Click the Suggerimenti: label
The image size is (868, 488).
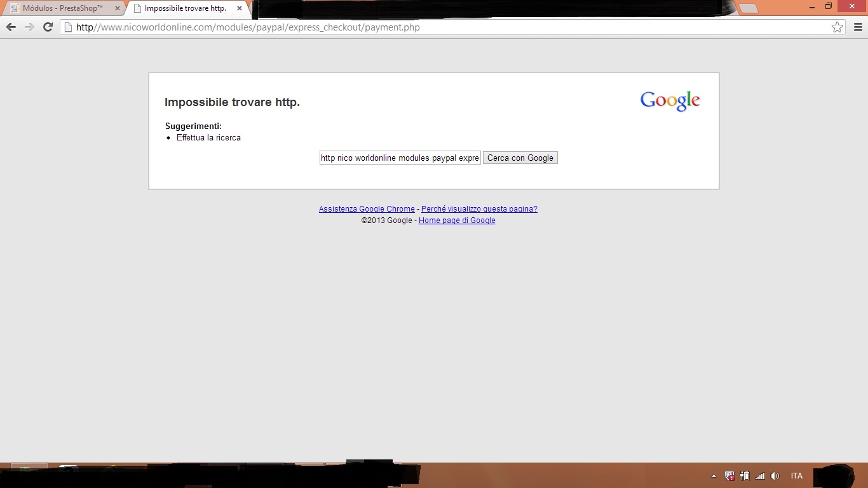click(x=193, y=126)
